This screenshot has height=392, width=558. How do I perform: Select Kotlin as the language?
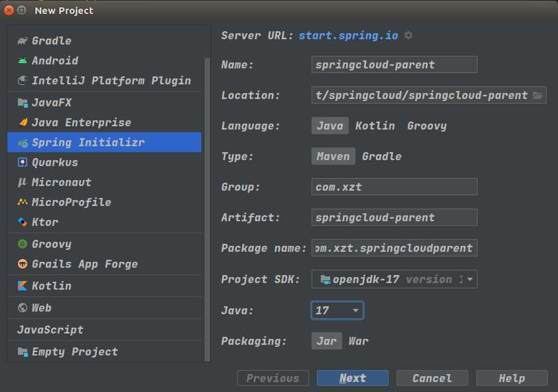(x=375, y=126)
